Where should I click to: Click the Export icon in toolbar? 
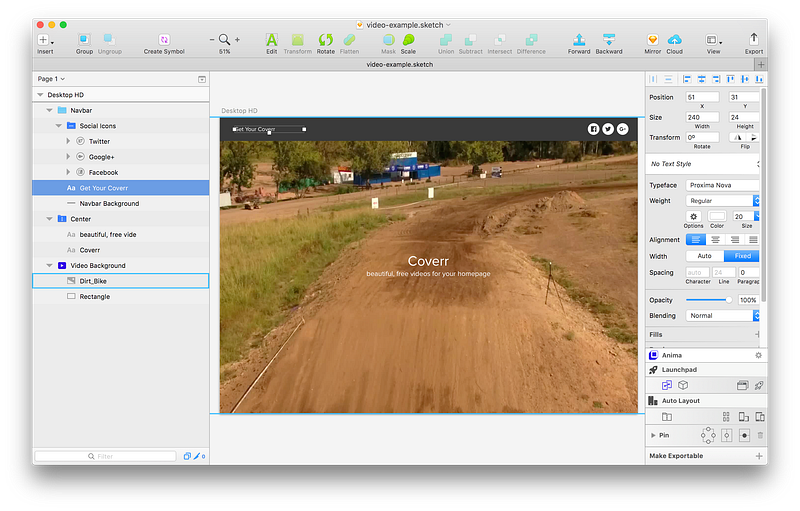[754, 40]
